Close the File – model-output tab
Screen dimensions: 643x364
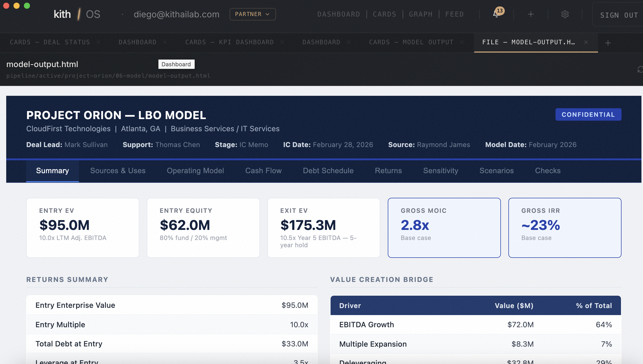click(586, 42)
